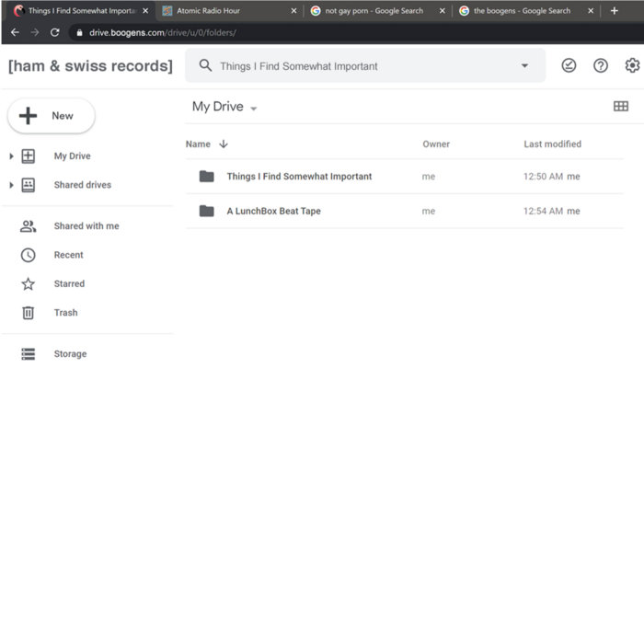
Task: Switch to the boogens Google Search tab
Action: (x=521, y=11)
